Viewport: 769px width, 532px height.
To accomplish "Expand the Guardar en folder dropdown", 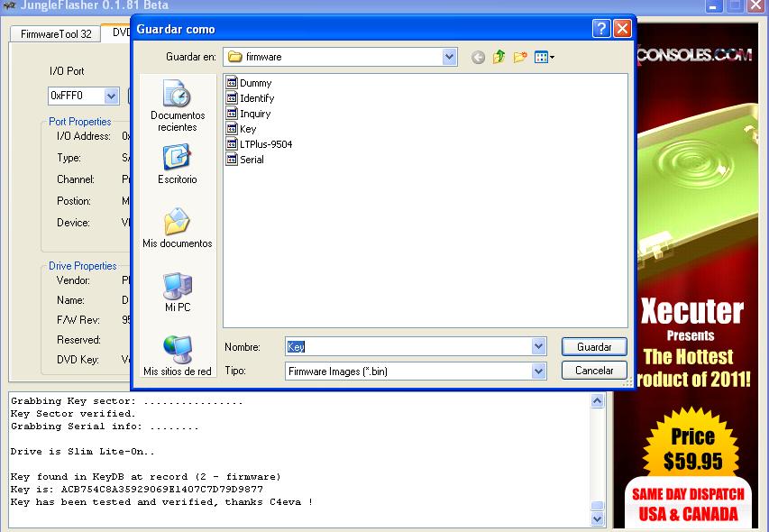I will [449, 57].
